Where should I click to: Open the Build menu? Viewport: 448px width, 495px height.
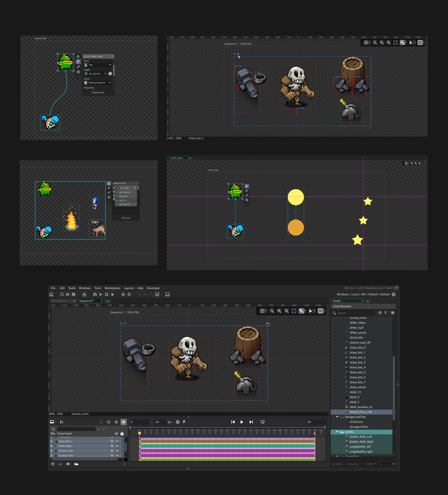coord(72,288)
